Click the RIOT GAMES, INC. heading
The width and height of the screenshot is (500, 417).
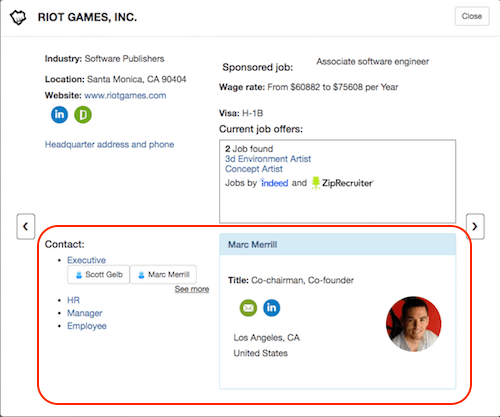pyautogui.click(x=87, y=17)
